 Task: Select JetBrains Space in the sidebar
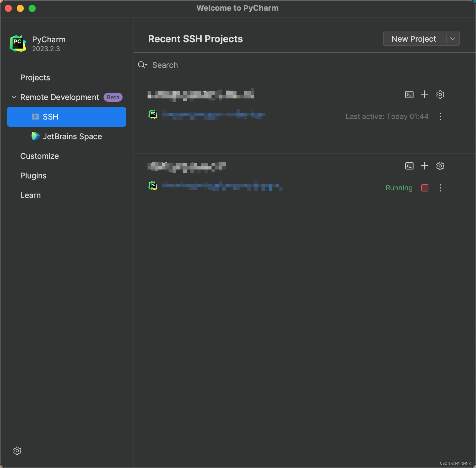point(72,136)
